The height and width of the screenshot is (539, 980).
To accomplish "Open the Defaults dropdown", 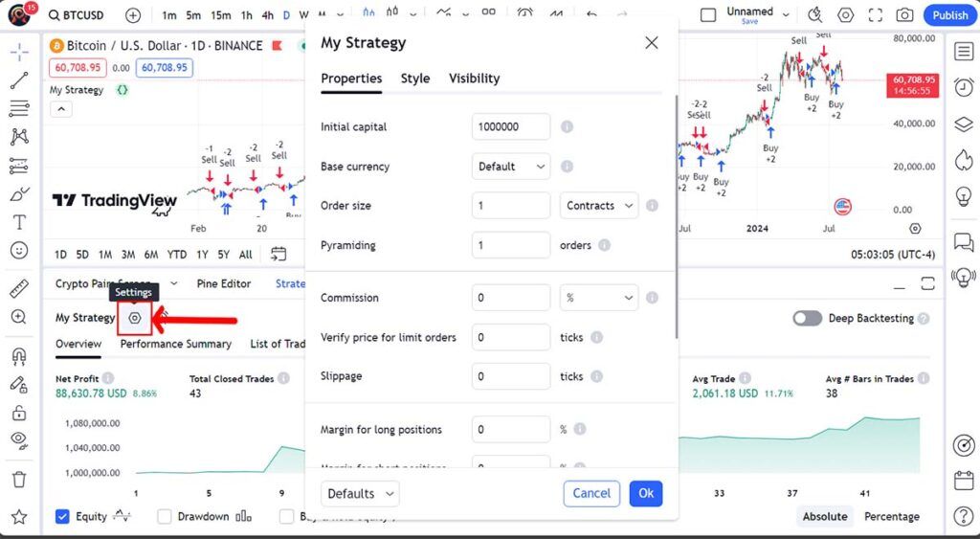I will (x=360, y=494).
